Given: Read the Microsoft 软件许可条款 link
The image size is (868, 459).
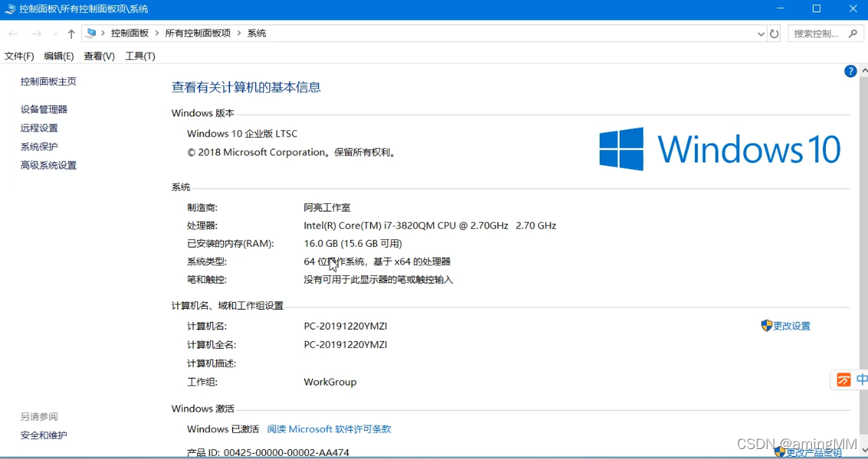Looking at the screenshot, I should click(329, 429).
